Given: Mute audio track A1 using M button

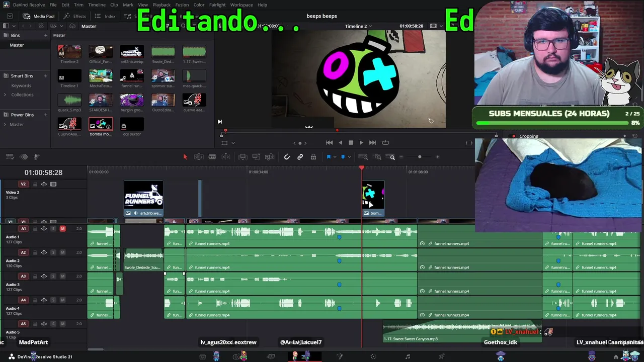Looking at the screenshot, I should pos(62,229).
